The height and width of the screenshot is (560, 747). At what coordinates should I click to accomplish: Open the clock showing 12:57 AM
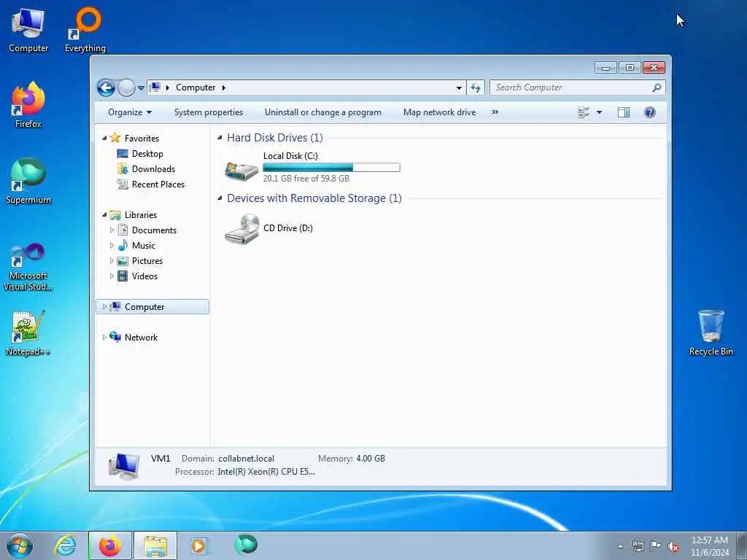pyautogui.click(x=709, y=546)
